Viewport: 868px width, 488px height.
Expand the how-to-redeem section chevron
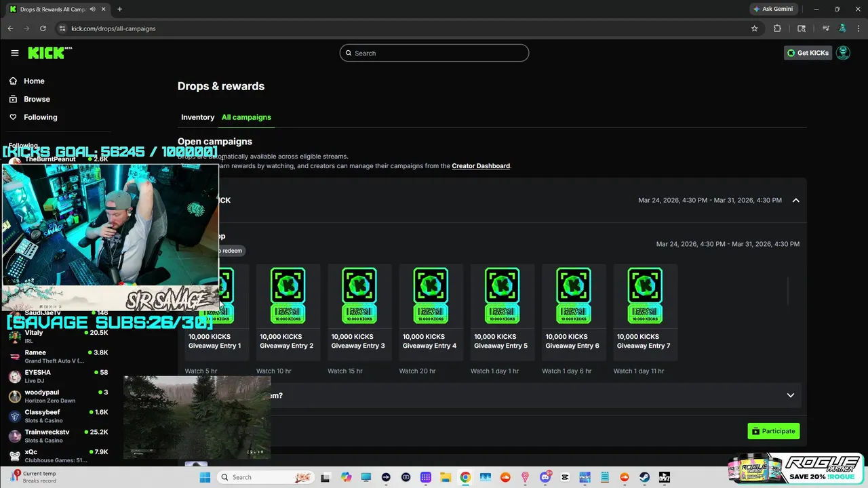(x=790, y=395)
